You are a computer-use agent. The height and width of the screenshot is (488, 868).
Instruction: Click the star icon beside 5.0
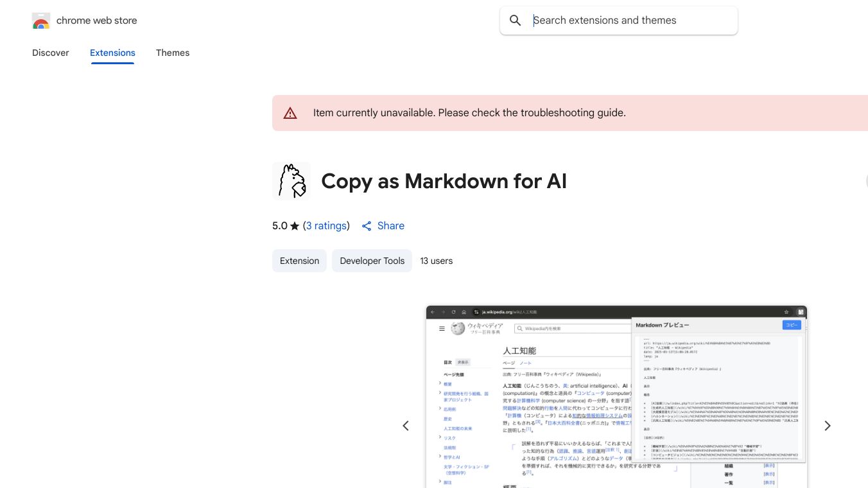pos(295,226)
